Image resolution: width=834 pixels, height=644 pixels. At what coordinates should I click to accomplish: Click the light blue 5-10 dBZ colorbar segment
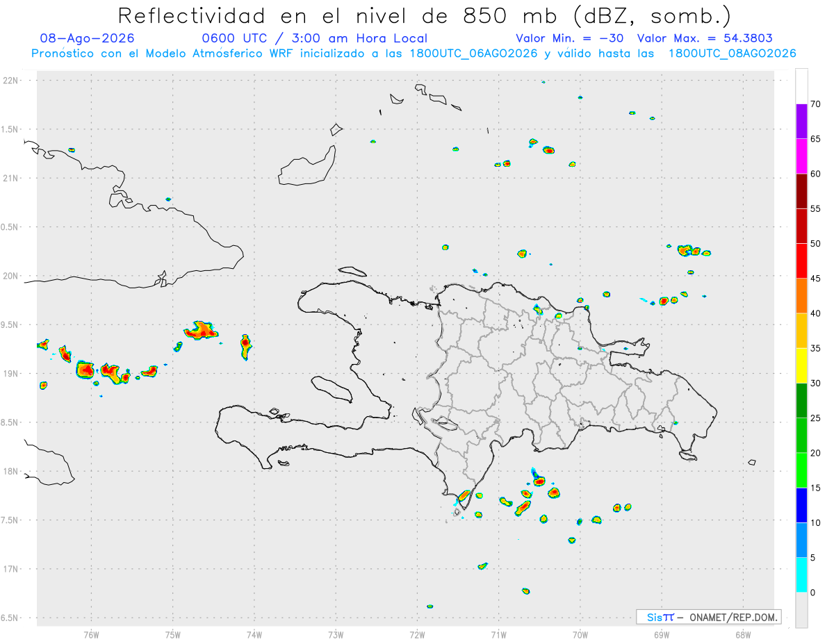click(x=801, y=540)
